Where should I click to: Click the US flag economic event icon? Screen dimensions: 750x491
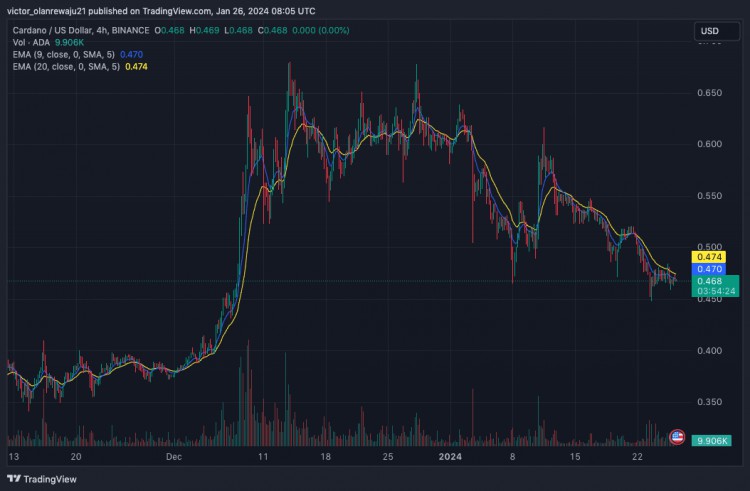pyautogui.click(x=677, y=436)
